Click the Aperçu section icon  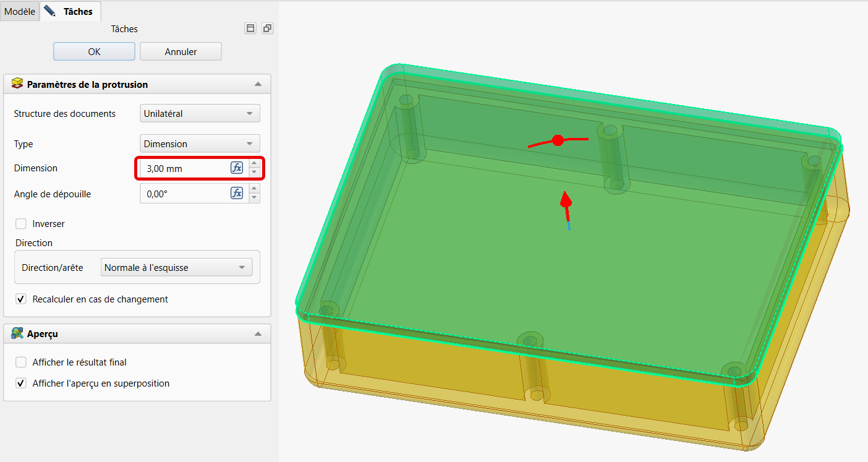(17, 334)
